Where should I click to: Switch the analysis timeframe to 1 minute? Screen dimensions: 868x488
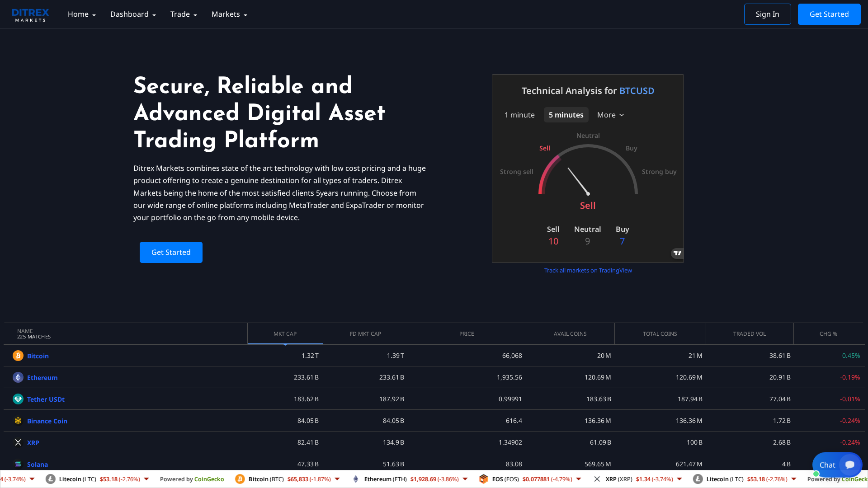[519, 115]
